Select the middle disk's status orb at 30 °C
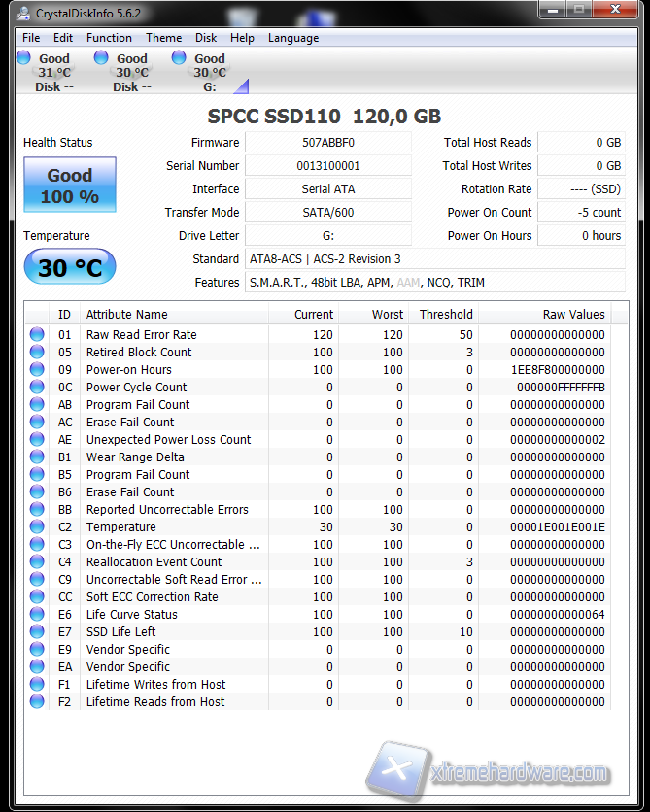Screen dimensions: 650x812 coord(101,58)
